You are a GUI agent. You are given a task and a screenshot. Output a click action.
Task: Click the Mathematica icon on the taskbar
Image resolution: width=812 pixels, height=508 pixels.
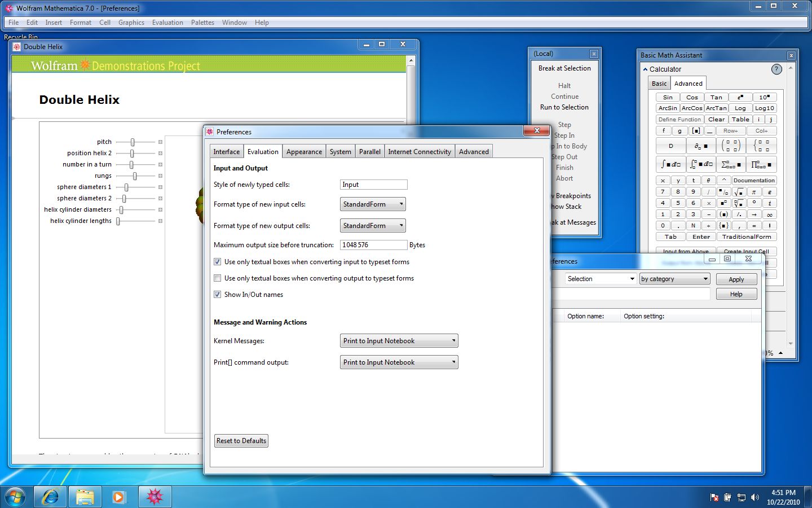[x=155, y=497]
